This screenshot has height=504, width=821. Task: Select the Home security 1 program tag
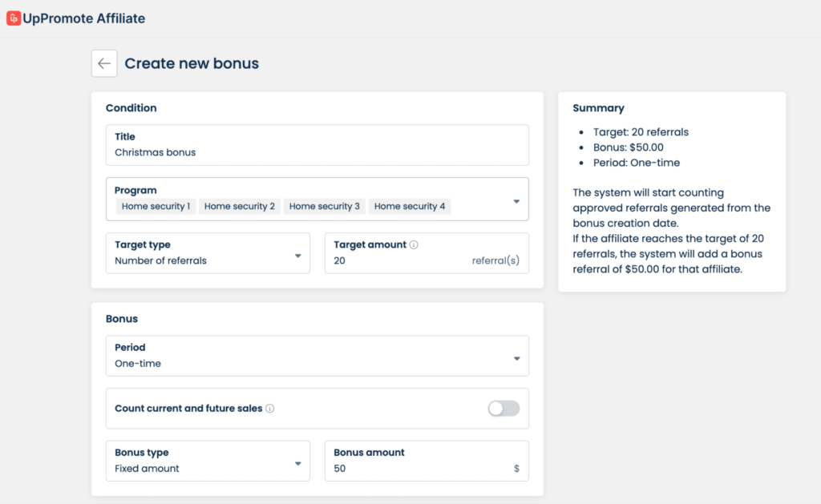tap(156, 207)
